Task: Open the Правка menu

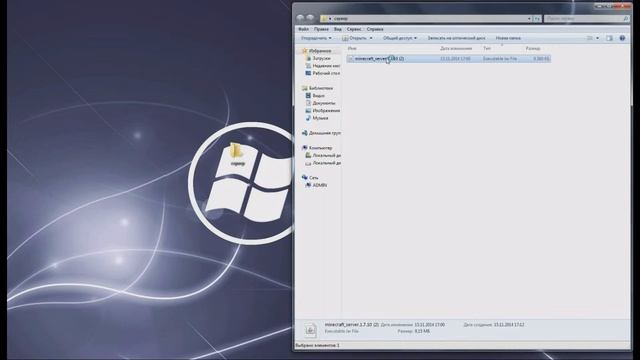Action: (321, 29)
